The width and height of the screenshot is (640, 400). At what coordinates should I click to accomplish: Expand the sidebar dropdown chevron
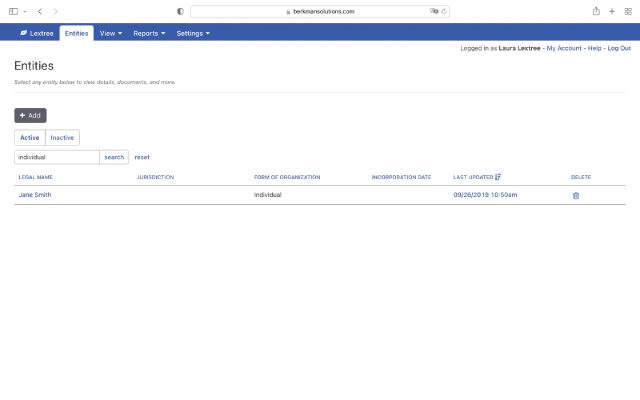pyautogui.click(x=25, y=12)
